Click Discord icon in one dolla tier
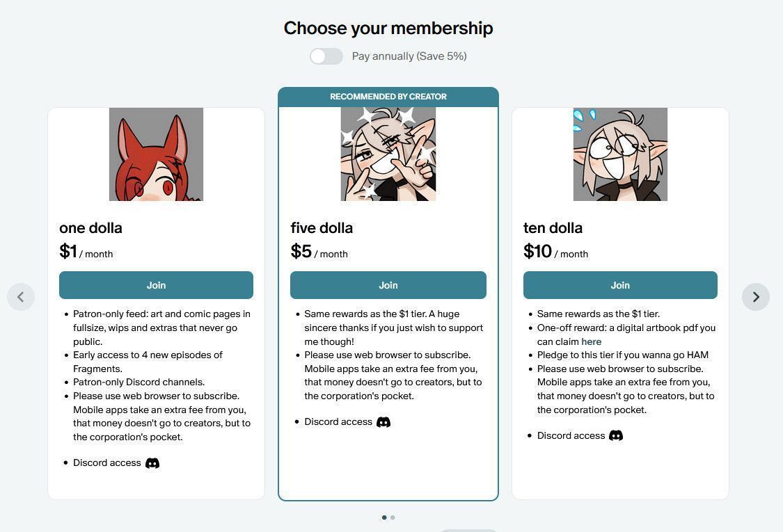 pyautogui.click(x=152, y=463)
